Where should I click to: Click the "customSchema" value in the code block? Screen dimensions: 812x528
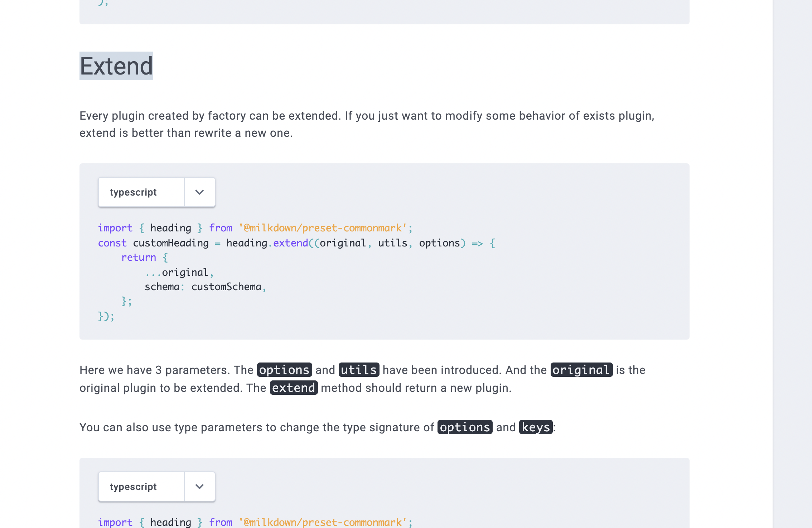(x=228, y=286)
